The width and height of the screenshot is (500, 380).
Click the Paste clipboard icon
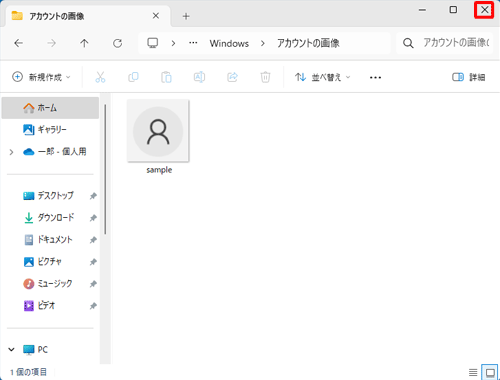(x=166, y=77)
